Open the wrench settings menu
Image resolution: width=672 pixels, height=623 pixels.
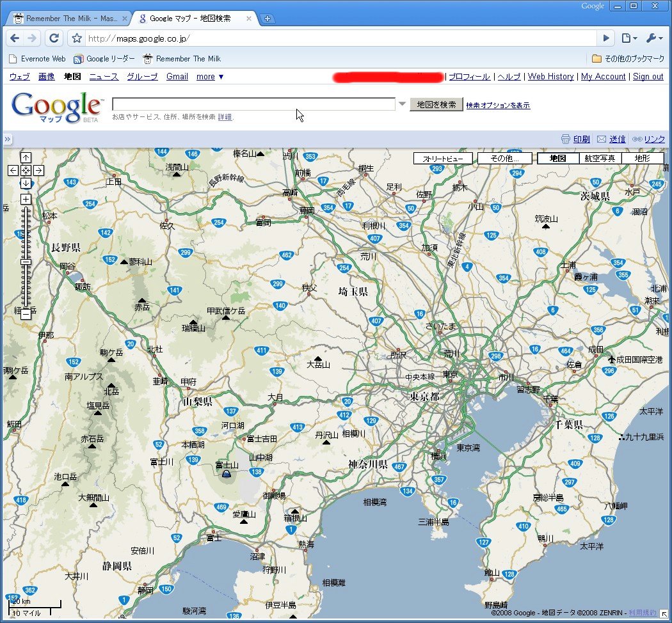click(654, 38)
